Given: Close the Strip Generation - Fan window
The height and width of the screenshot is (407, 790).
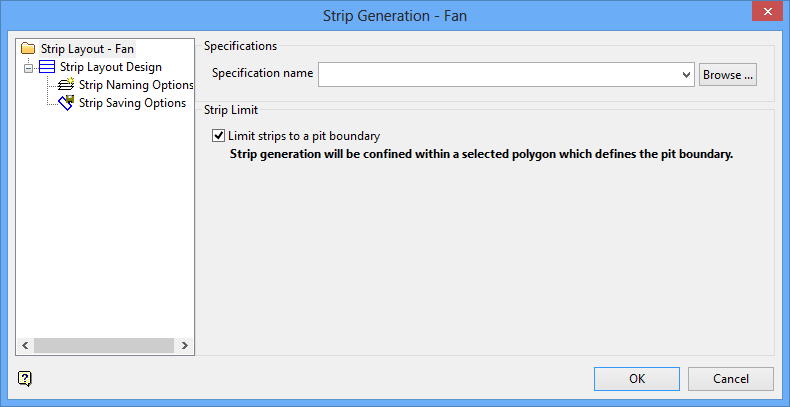Looking at the screenshot, I should coord(765,14).
